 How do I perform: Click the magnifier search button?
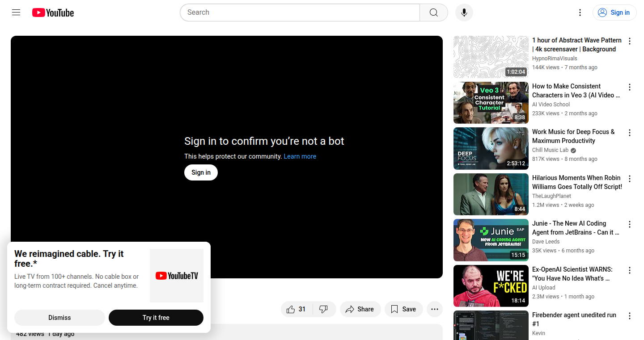(x=434, y=13)
